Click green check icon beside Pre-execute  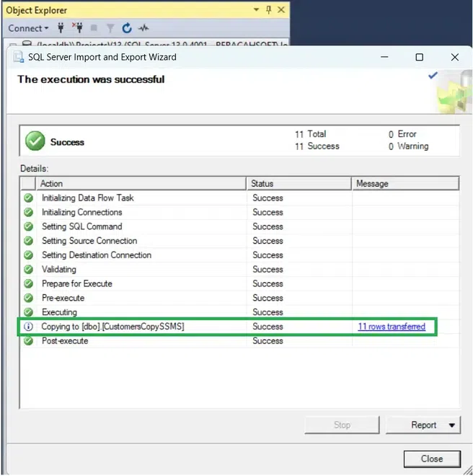[x=28, y=298]
